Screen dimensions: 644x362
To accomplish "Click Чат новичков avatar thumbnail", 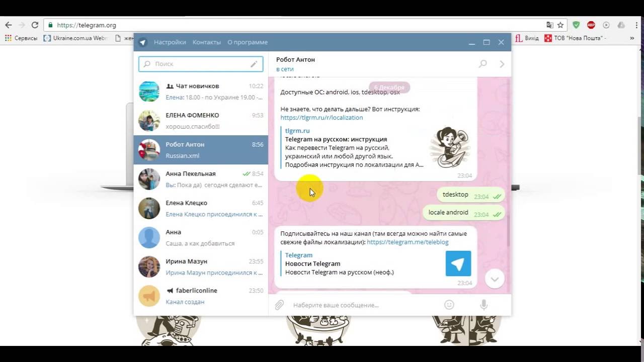I will click(x=149, y=92).
